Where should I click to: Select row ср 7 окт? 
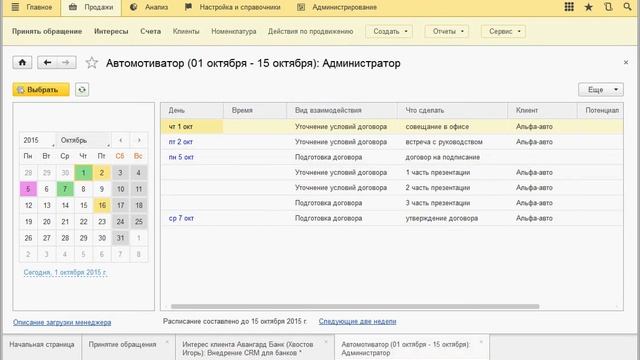click(392, 218)
